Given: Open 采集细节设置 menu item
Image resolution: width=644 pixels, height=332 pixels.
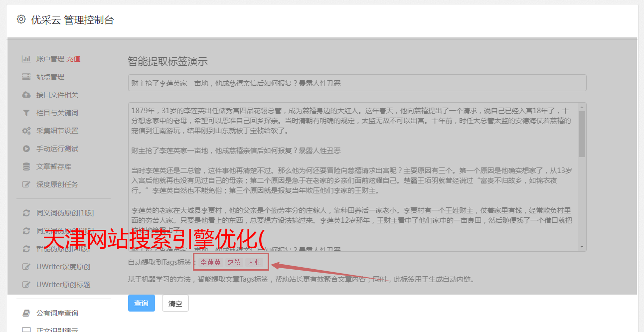Looking at the screenshot, I should point(57,131).
